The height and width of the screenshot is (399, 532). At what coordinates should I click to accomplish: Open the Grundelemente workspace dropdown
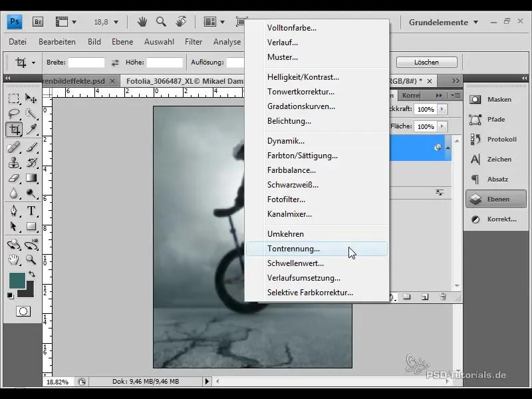click(x=444, y=23)
